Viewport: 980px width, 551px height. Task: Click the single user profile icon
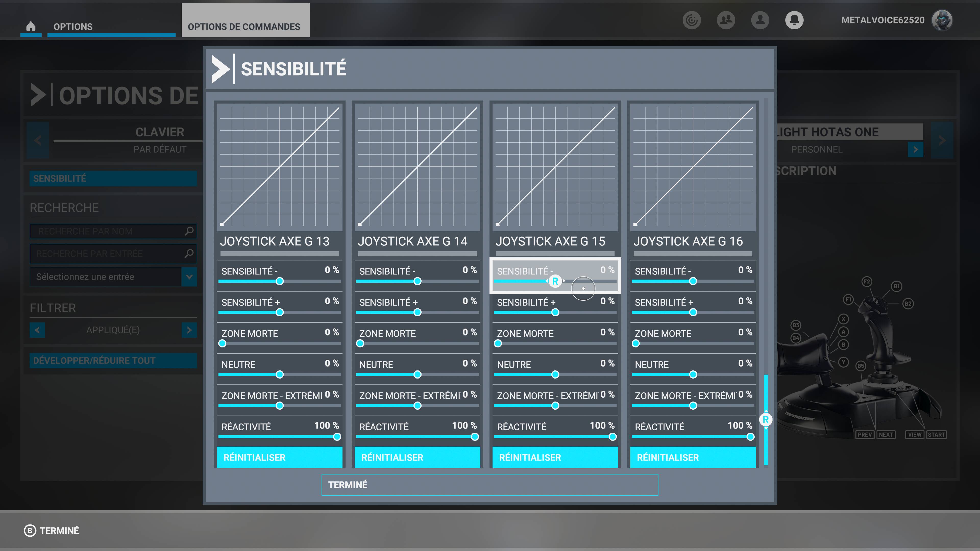coord(760,20)
